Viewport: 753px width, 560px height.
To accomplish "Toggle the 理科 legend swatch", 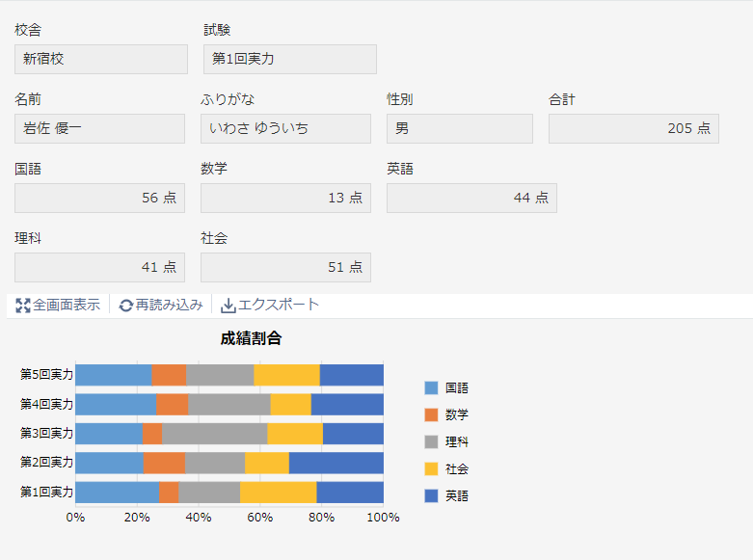I will [432, 442].
